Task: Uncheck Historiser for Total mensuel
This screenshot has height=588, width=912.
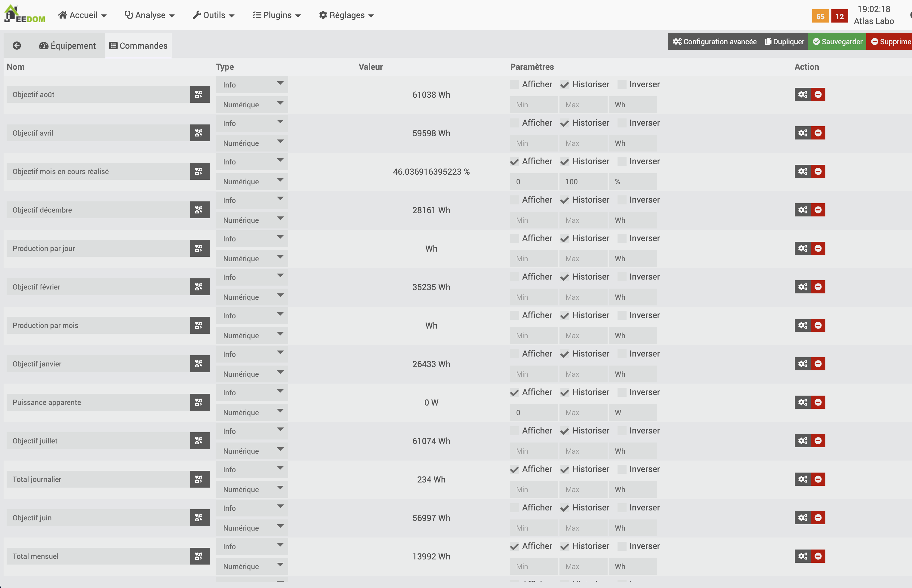Action: [x=565, y=547]
